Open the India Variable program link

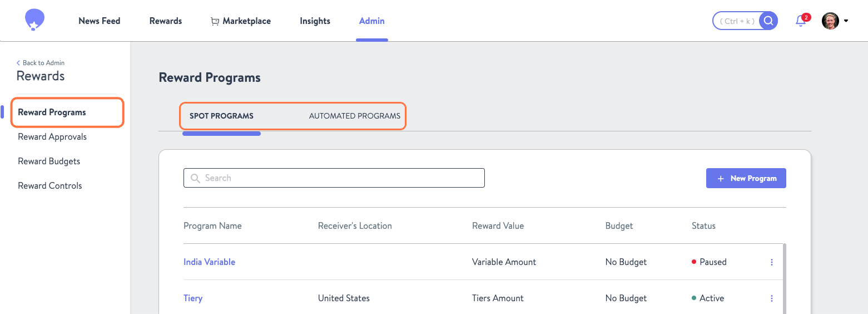pos(209,262)
